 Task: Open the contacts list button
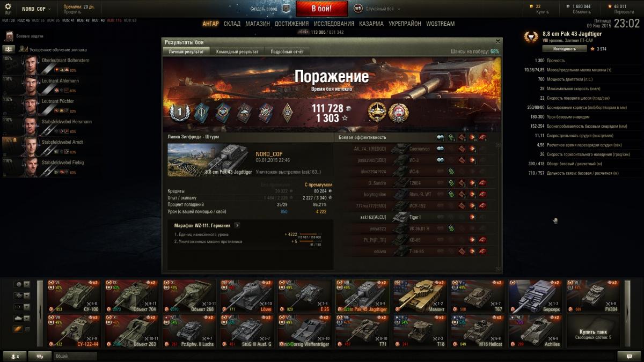pyautogui.click(x=14, y=356)
